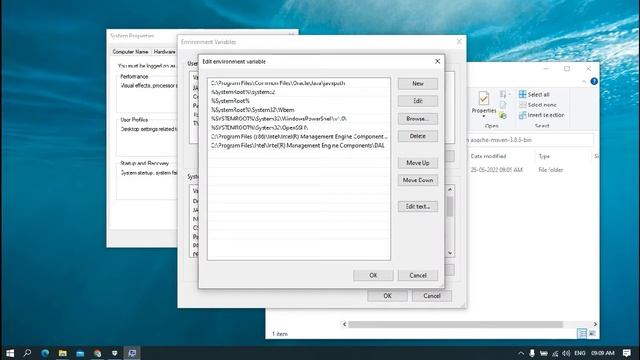Expand the Properties dropdown arrow in ribbon

484,116
